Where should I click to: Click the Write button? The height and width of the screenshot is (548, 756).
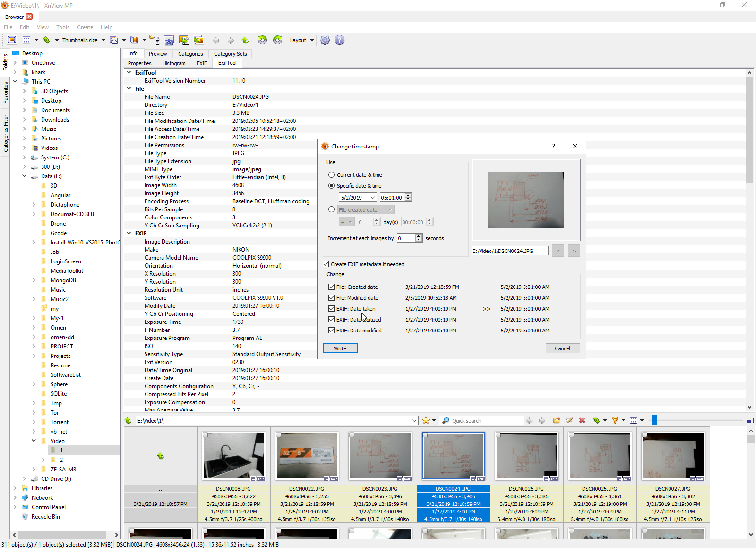pos(340,348)
